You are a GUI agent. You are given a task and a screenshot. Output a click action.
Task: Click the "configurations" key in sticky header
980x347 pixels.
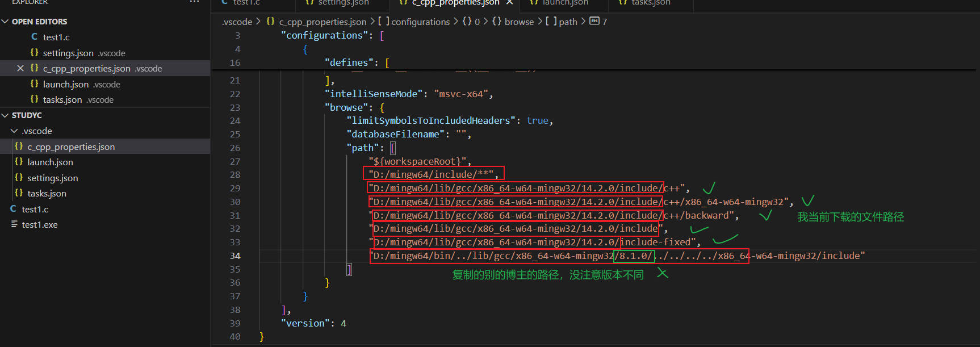325,35
